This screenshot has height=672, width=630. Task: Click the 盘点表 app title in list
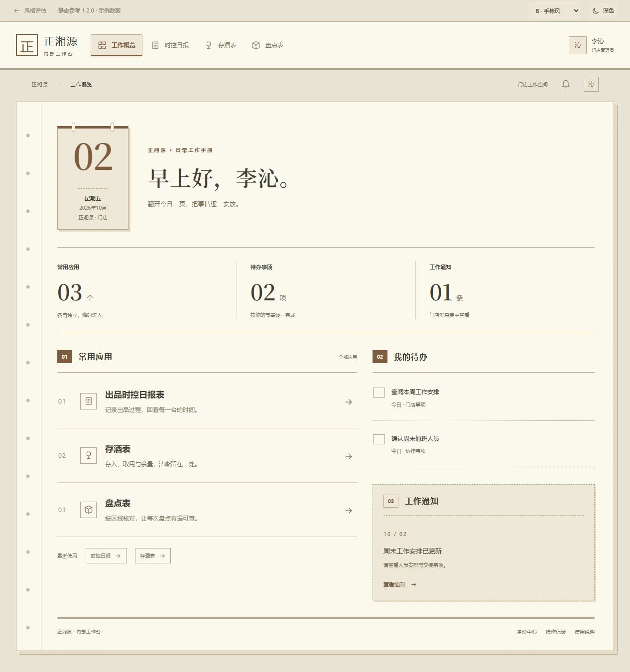[x=118, y=504]
